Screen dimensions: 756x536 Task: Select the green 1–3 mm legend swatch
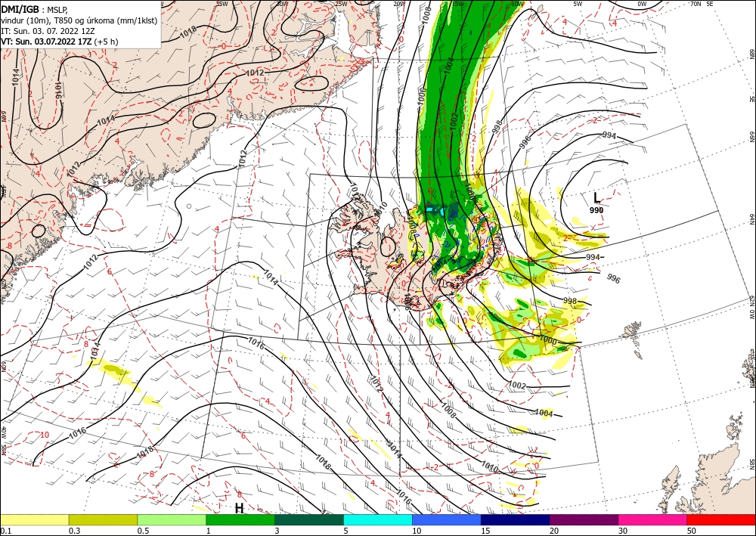[240, 519]
